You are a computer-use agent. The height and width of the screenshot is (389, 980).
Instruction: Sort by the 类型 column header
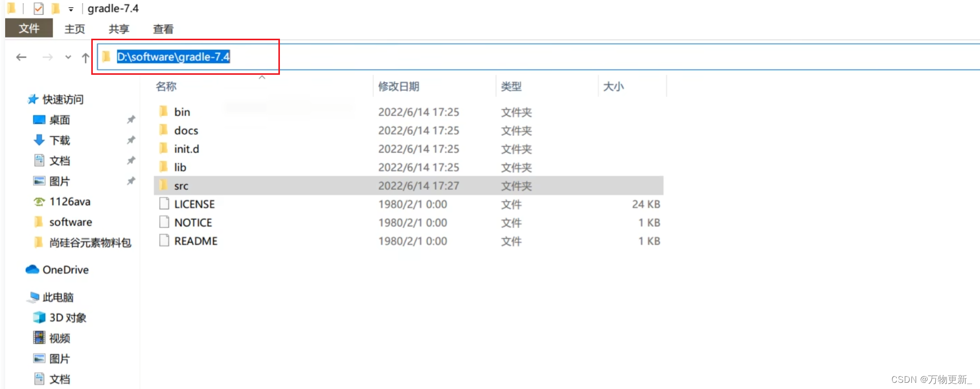click(x=511, y=86)
